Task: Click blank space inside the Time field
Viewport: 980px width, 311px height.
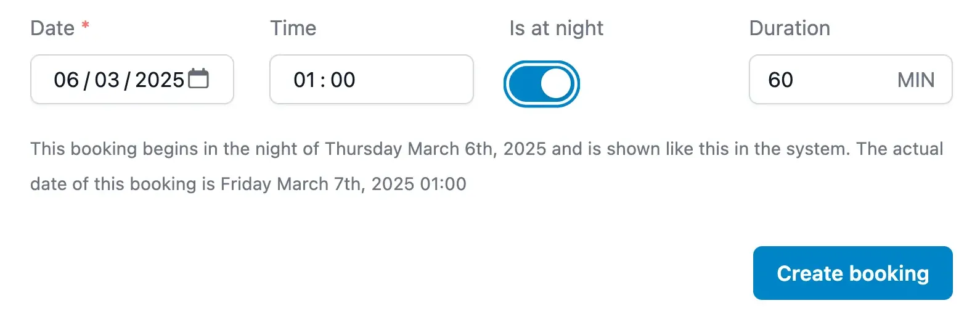Action: tap(419, 80)
